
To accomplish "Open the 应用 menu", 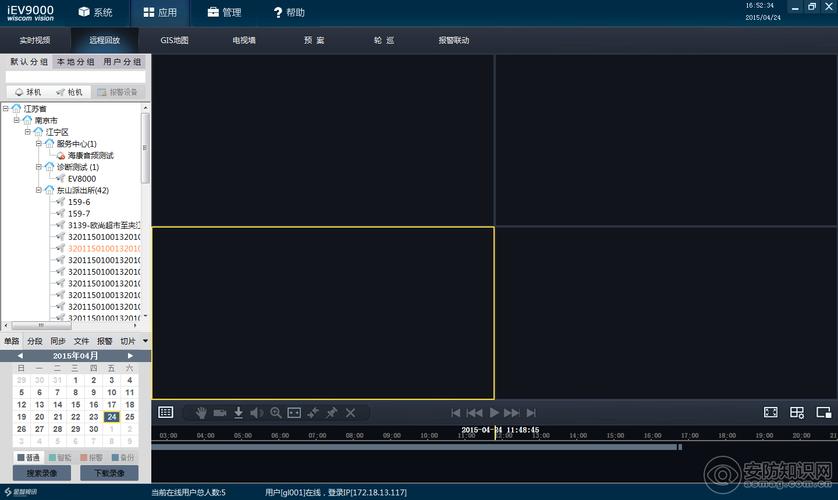I will pyautogui.click(x=160, y=12).
